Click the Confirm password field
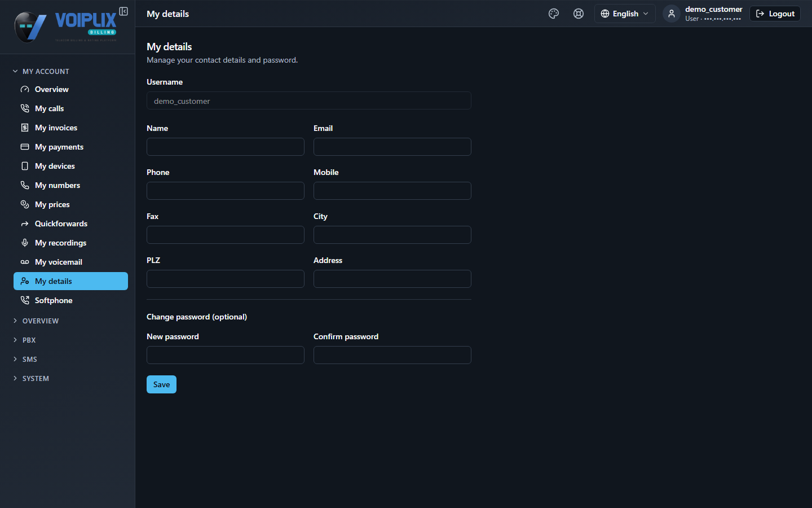The height and width of the screenshot is (508, 812). (392, 355)
